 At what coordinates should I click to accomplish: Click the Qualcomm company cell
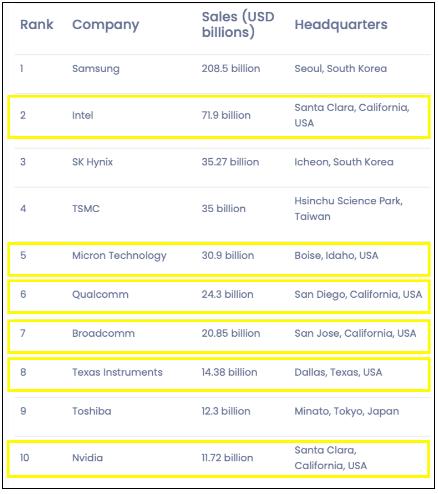point(100,294)
